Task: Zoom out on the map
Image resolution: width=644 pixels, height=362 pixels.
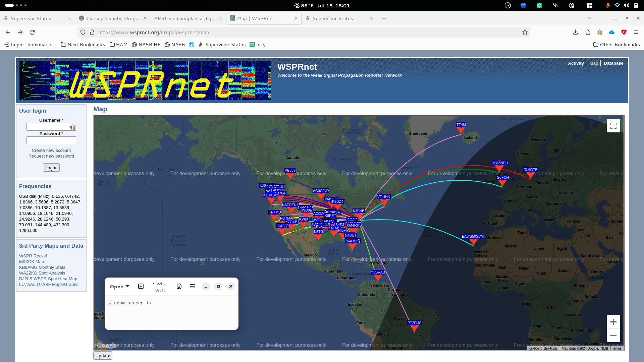Action: tap(613, 336)
